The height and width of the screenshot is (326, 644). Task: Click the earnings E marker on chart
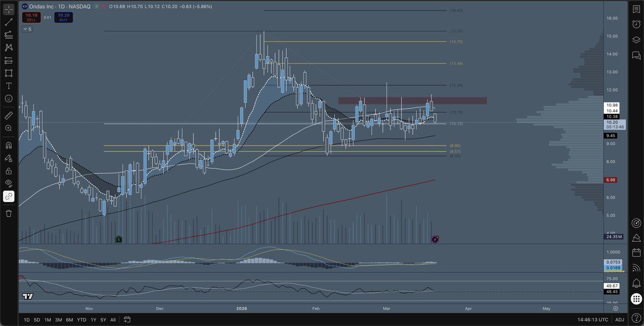click(119, 239)
